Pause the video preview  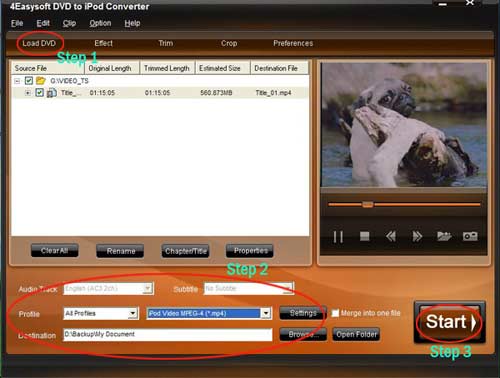tap(338, 237)
